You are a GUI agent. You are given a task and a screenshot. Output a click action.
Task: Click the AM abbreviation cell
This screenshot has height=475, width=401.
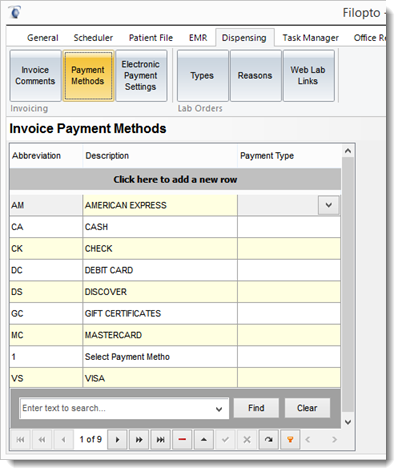[46, 205]
